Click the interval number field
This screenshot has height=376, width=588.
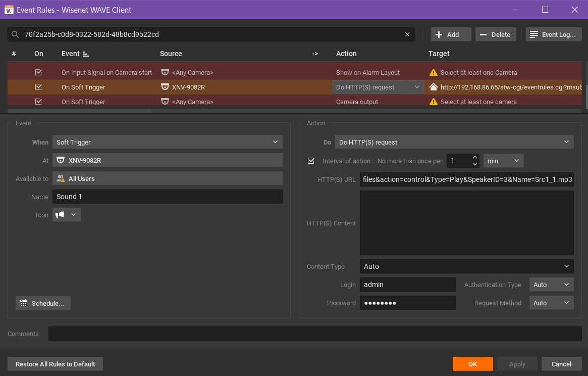tap(459, 161)
